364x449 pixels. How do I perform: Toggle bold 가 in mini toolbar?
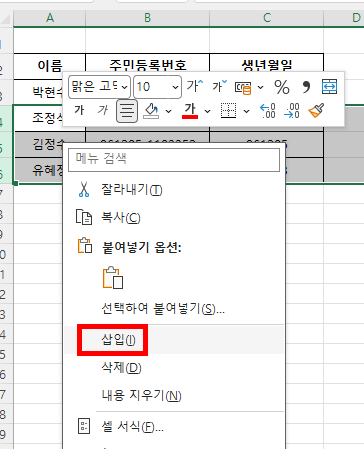click(79, 110)
